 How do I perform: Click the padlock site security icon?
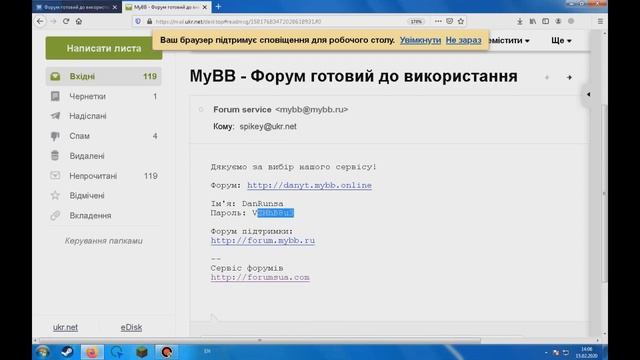[149, 21]
